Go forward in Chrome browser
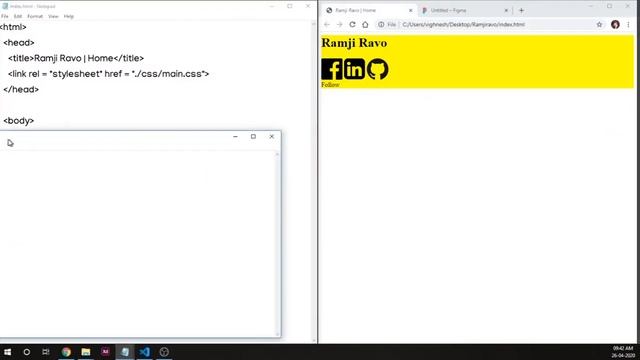640x360 pixels. 339,24
